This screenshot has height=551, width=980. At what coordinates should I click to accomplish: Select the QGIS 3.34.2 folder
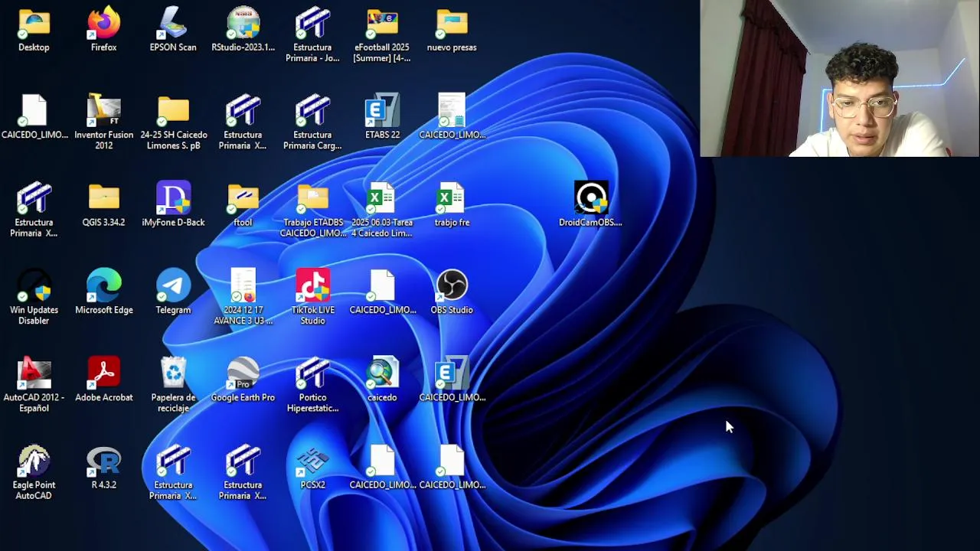click(x=103, y=199)
